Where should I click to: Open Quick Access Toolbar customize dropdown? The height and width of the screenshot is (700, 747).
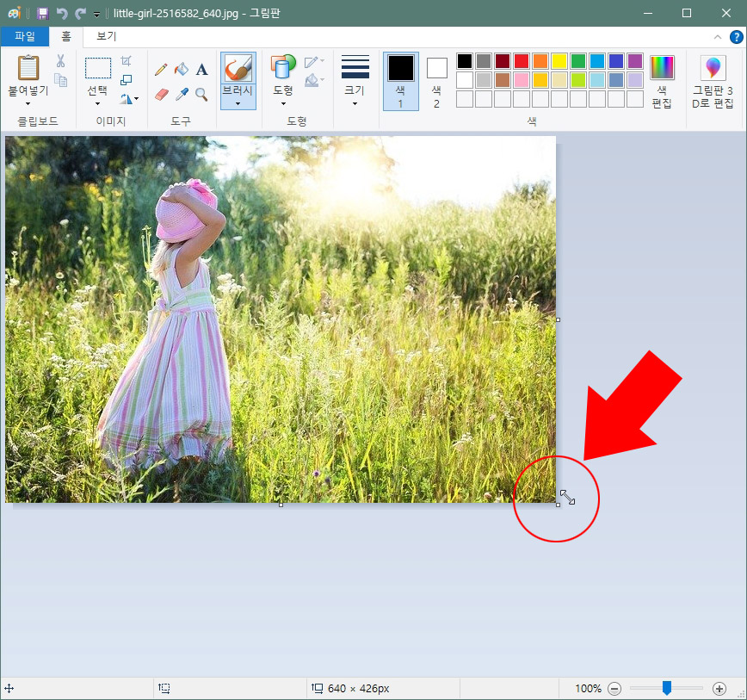(x=96, y=15)
